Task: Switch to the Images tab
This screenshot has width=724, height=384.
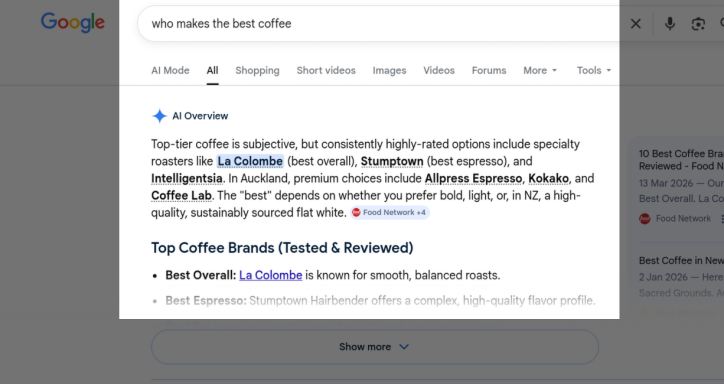Action: click(x=389, y=71)
